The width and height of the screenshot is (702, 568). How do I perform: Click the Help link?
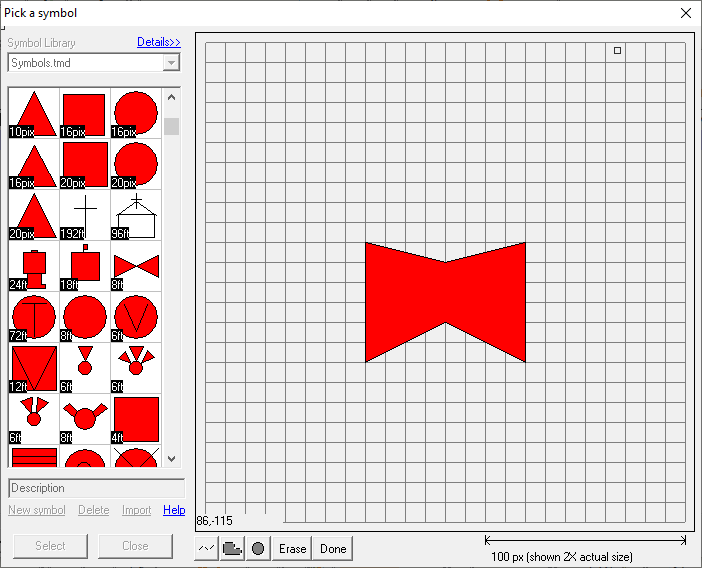pos(174,510)
